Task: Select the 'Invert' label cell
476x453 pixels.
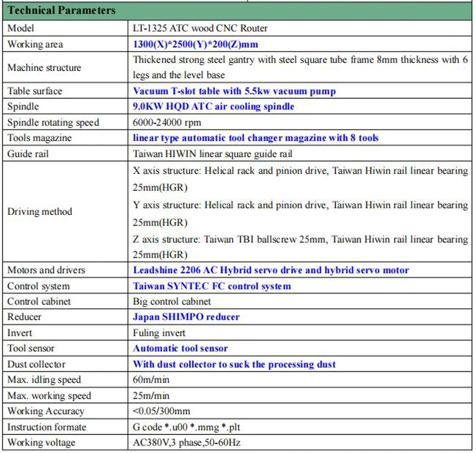Action: pos(65,333)
